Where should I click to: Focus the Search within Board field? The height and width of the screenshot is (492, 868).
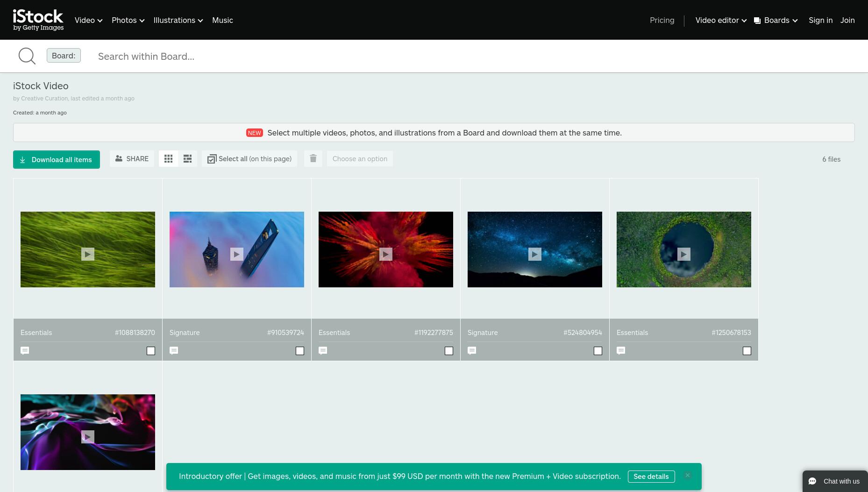click(x=477, y=57)
